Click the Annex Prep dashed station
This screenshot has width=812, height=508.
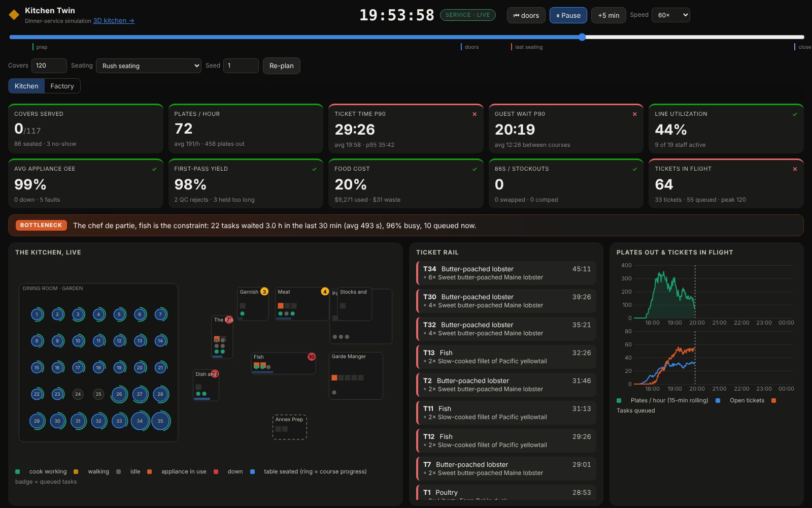click(290, 427)
